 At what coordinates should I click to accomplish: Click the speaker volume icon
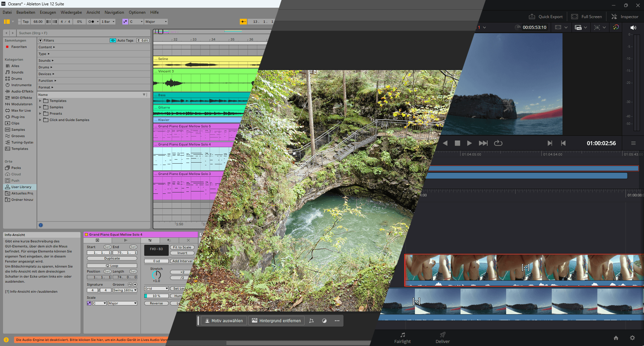coord(633,27)
